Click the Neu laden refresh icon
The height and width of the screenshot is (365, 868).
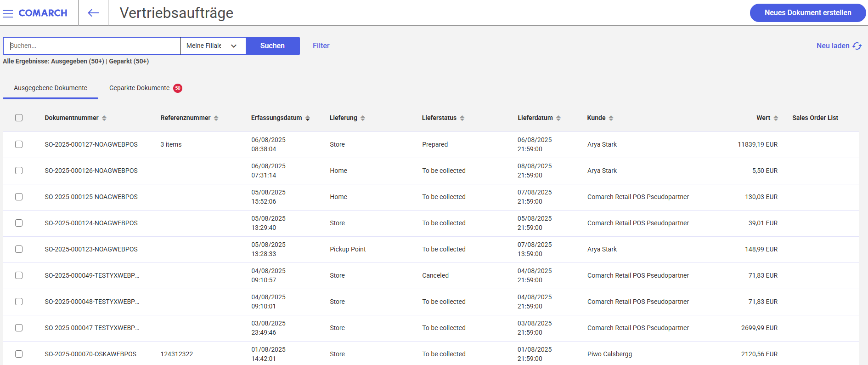[857, 46]
